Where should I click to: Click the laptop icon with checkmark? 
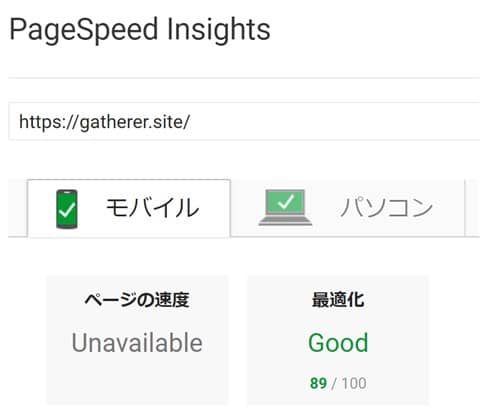click(285, 207)
